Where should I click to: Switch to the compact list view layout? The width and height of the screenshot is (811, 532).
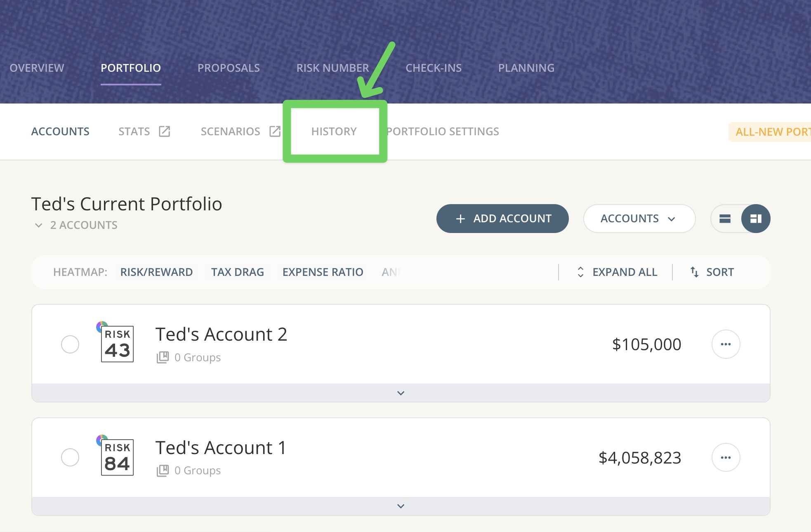tap(725, 219)
